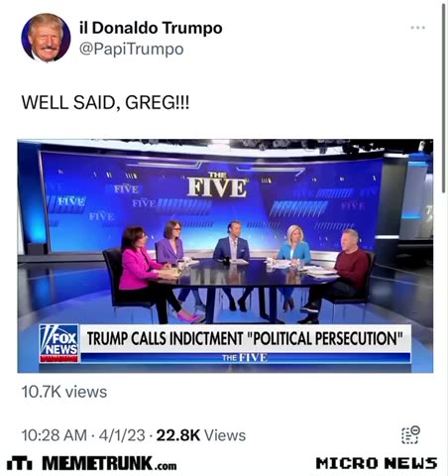Click the 10:28 AM timestamp link
Image resolution: width=448 pixels, height=476 pixels.
pos(55,435)
